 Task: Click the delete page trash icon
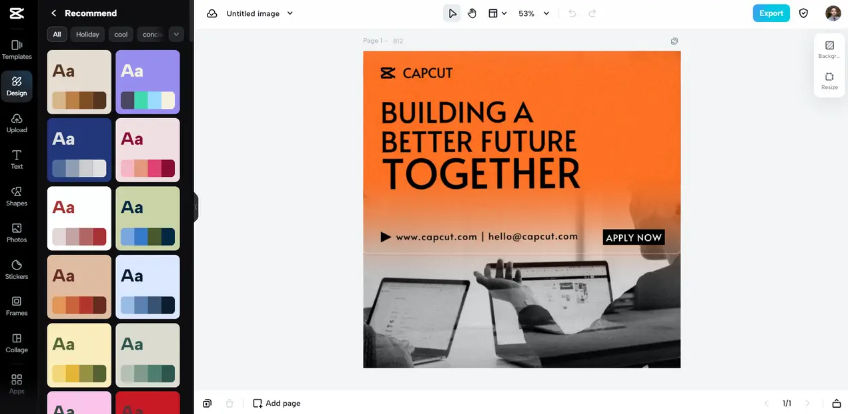pos(229,403)
